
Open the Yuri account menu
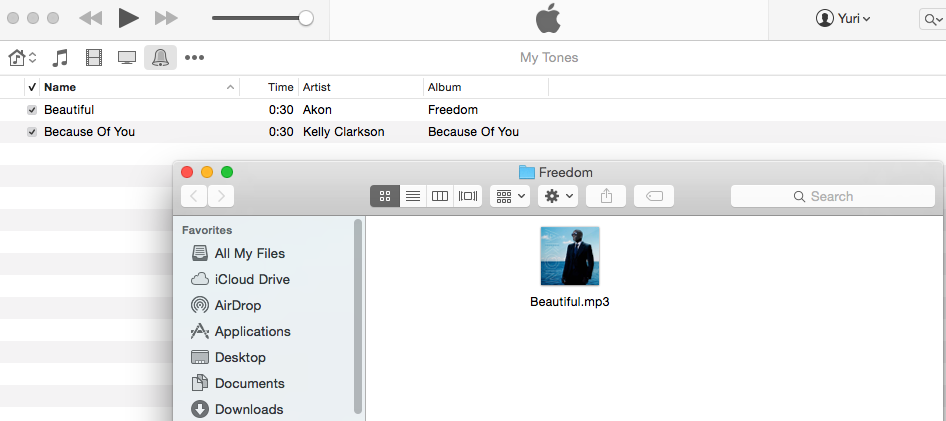click(843, 19)
